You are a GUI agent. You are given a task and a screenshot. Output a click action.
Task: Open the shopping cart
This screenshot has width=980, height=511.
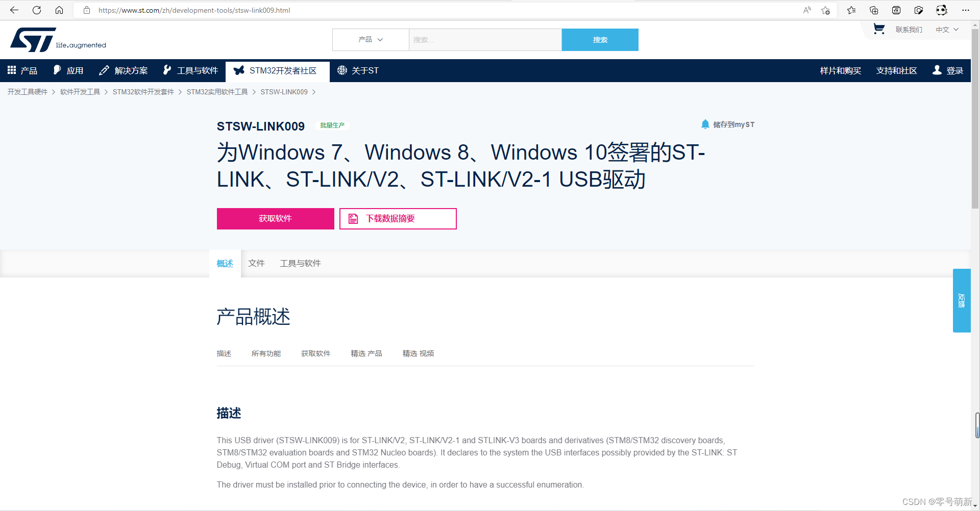click(x=879, y=29)
